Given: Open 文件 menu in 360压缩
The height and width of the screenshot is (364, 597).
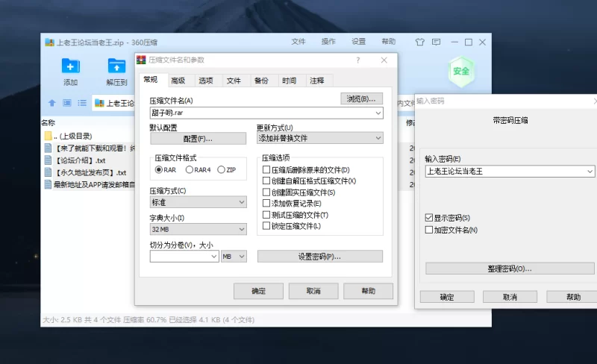Looking at the screenshot, I should 298,42.
